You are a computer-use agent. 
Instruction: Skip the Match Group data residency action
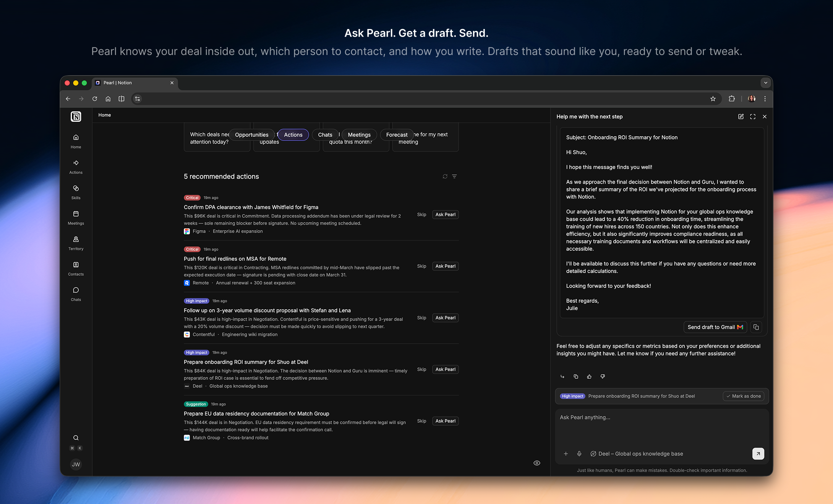point(421,421)
